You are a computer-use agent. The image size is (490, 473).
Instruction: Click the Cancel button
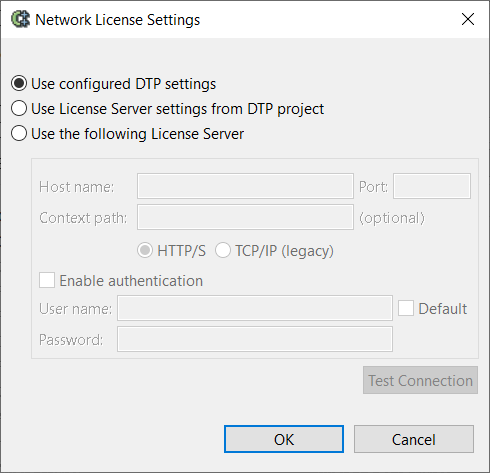[x=414, y=439]
